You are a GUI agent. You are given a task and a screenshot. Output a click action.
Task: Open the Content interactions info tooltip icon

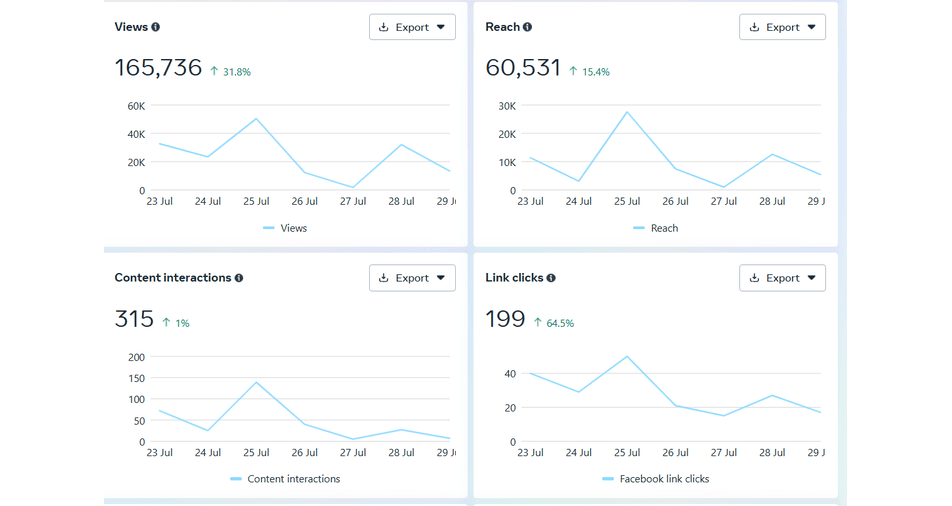coord(239,278)
